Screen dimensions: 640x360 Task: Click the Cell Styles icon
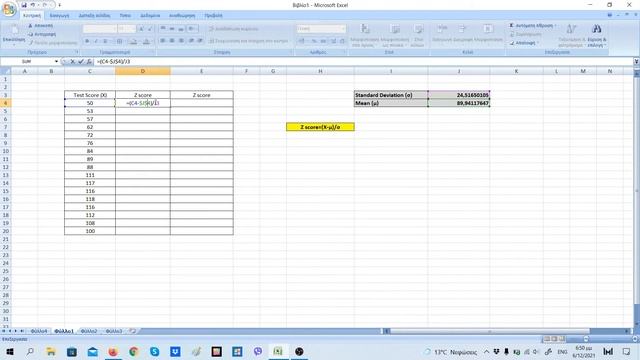418,29
